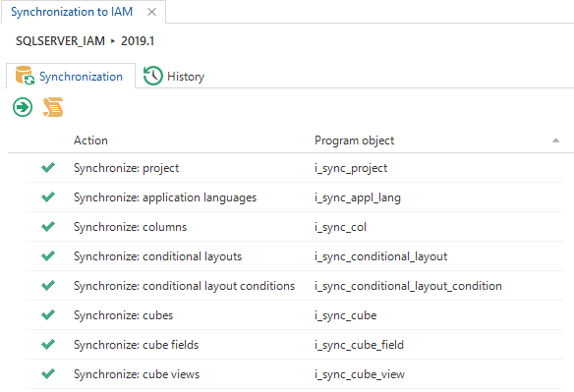Select the 'Synchronize: cube views' action
Image resolution: width=574 pixels, height=392 pixels.
137,374
